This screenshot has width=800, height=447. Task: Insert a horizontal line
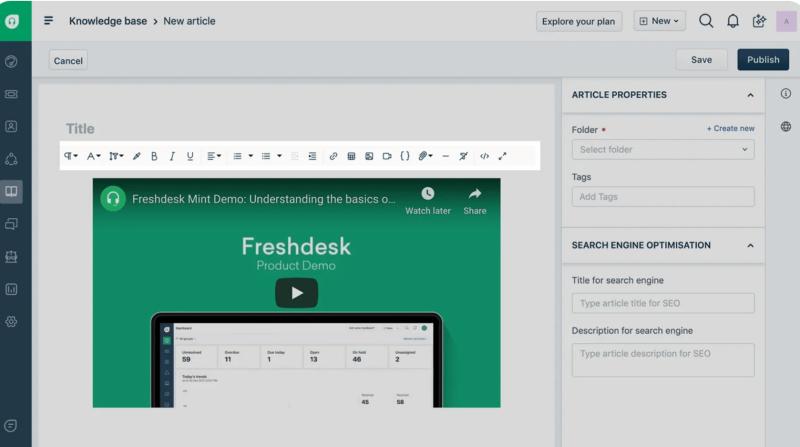pyautogui.click(x=445, y=156)
